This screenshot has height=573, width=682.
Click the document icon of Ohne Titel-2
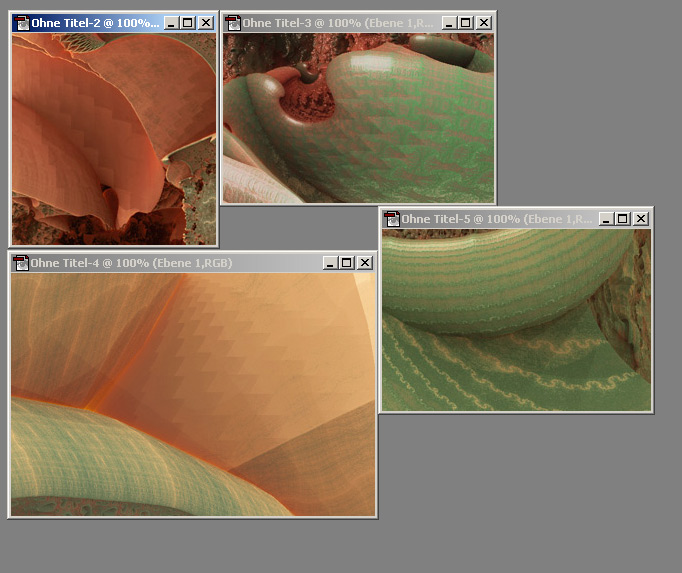tap(21, 22)
